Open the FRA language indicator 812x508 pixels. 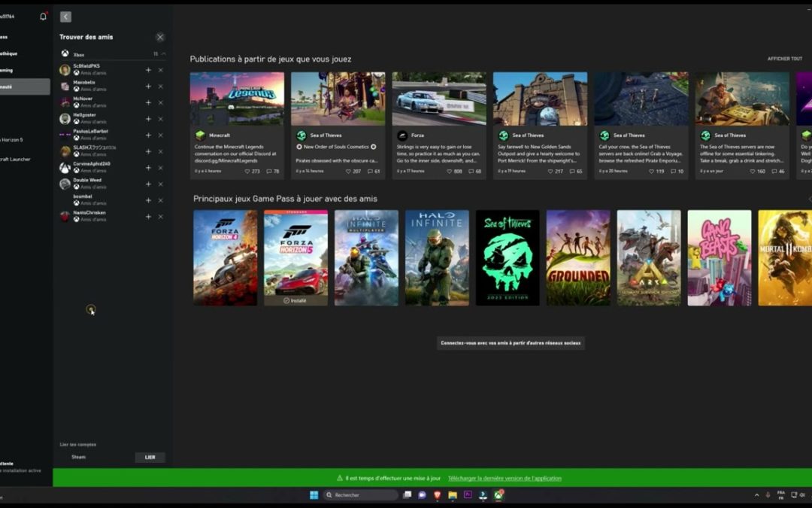[781, 495]
